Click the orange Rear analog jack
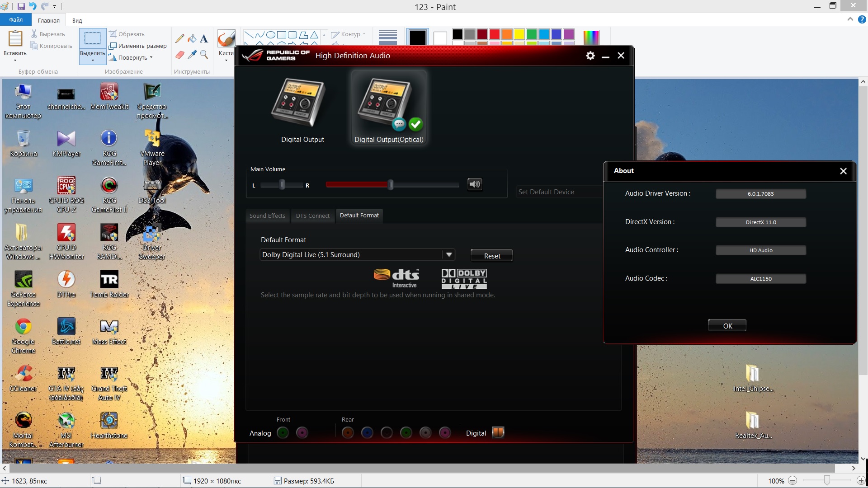The image size is (868, 488). point(348,433)
